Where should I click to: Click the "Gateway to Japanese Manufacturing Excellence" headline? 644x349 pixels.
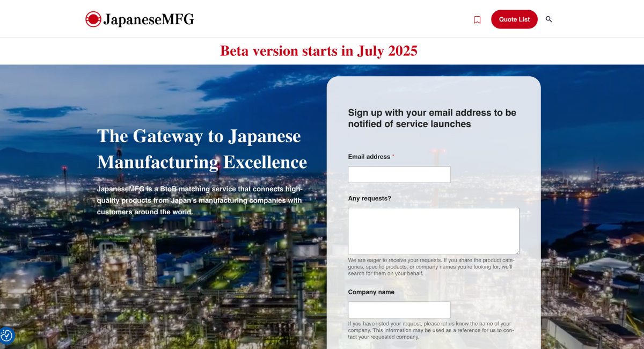point(202,149)
